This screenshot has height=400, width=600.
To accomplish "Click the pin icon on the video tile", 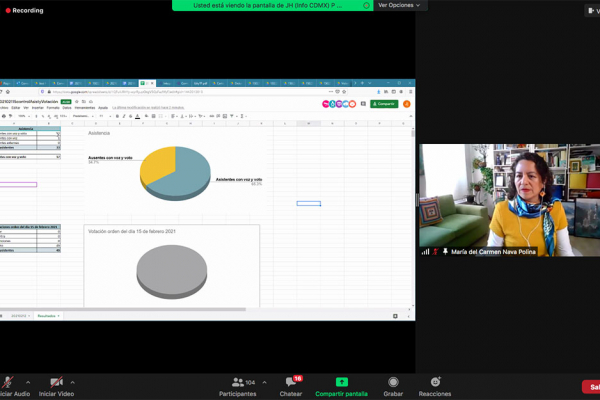I will (445, 251).
